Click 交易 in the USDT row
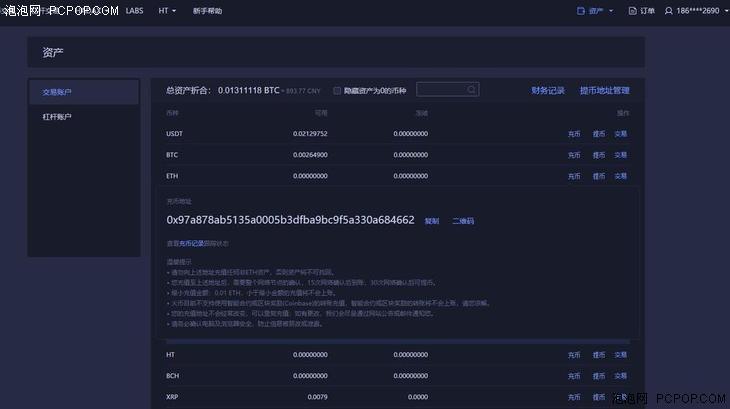The width and height of the screenshot is (730, 409). [621, 134]
